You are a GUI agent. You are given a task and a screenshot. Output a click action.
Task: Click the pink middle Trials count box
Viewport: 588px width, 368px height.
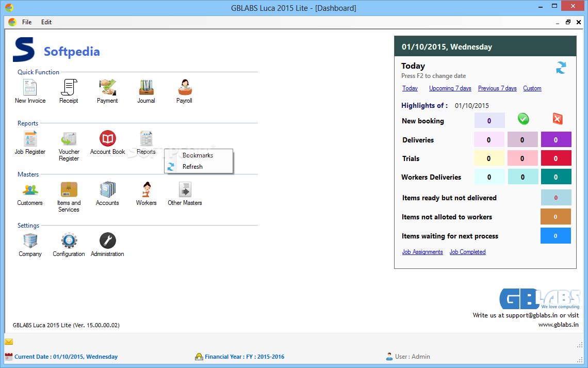[522, 158]
